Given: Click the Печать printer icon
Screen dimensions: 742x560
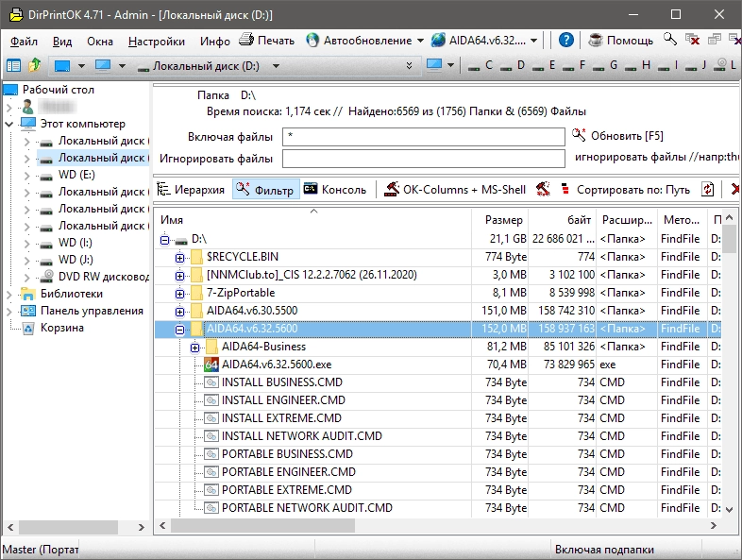Looking at the screenshot, I should pyautogui.click(x=246, y=41).
